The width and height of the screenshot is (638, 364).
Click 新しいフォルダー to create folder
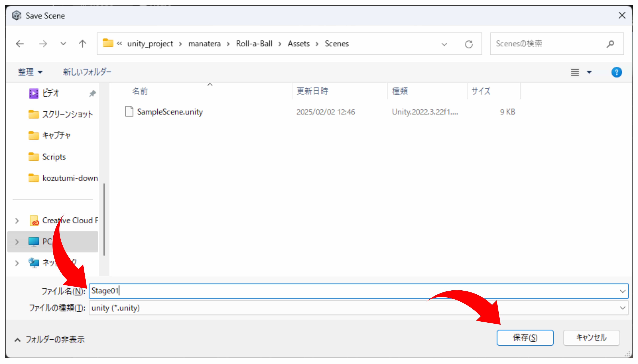(87, 72)
